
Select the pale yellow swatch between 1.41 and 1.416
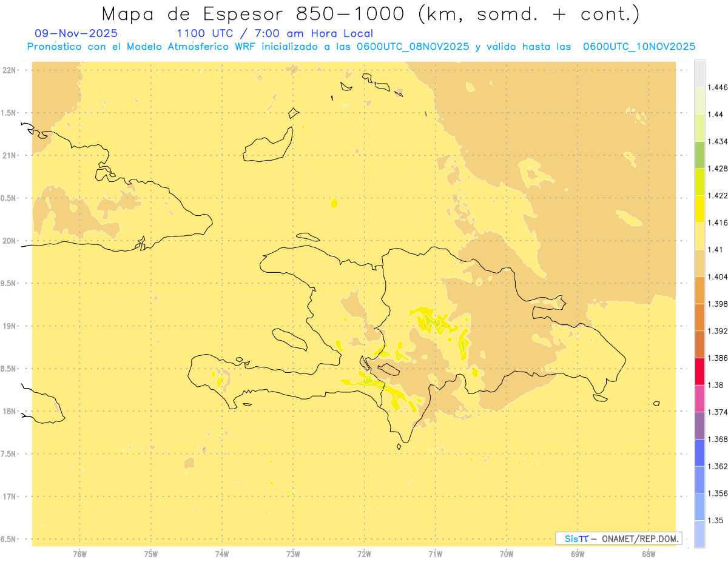click(x=699, y=236)
